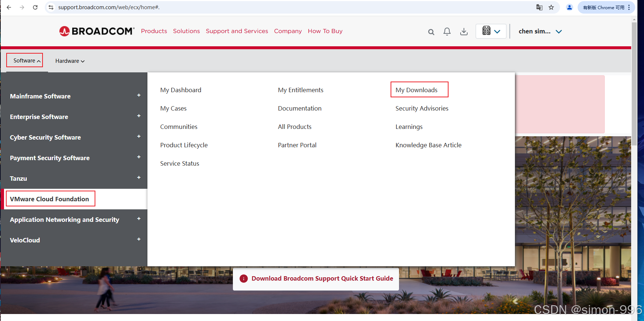
Task: Open Service Status link
Action: point(180,163)
